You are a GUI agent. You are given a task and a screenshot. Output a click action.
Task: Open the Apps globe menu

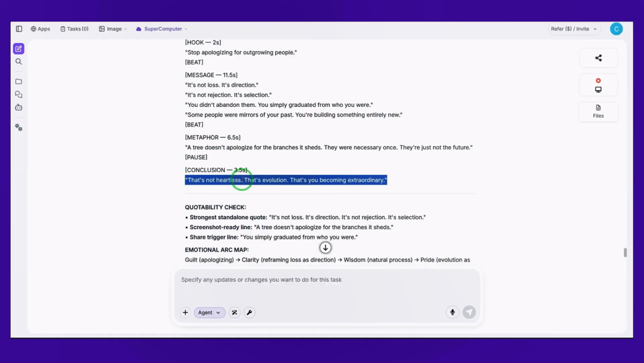(41, 29)
